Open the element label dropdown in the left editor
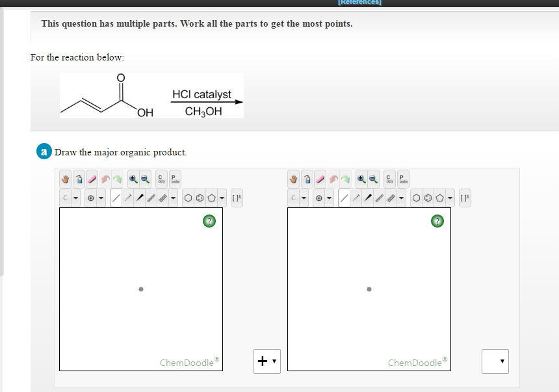559x392 pixels. pos(75,198)
